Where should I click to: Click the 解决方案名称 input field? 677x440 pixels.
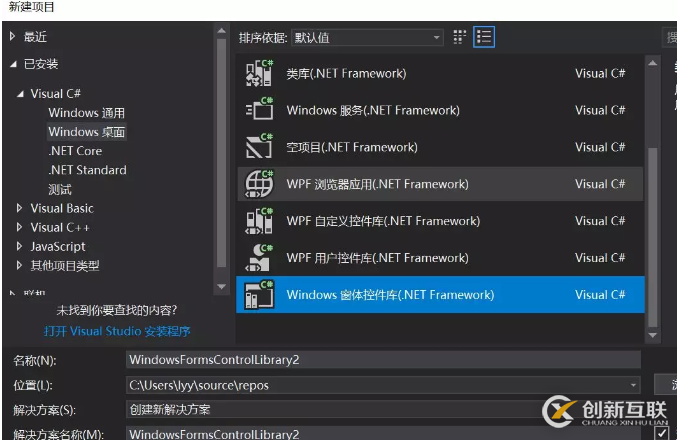[x=383, y=433]
